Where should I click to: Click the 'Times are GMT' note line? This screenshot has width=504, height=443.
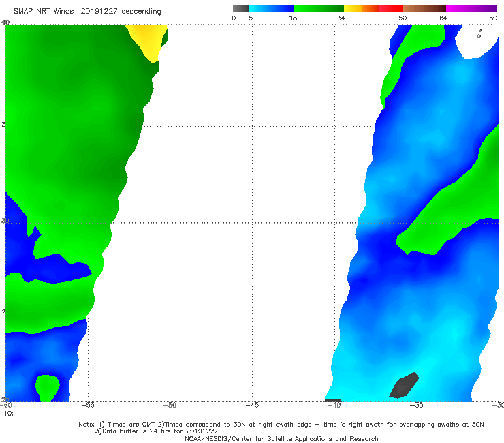(281, 425)
